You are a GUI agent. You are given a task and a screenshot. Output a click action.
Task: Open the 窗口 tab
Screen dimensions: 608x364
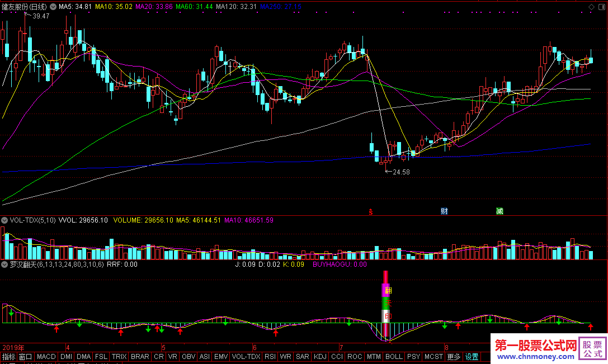click(x=26, y=357)
